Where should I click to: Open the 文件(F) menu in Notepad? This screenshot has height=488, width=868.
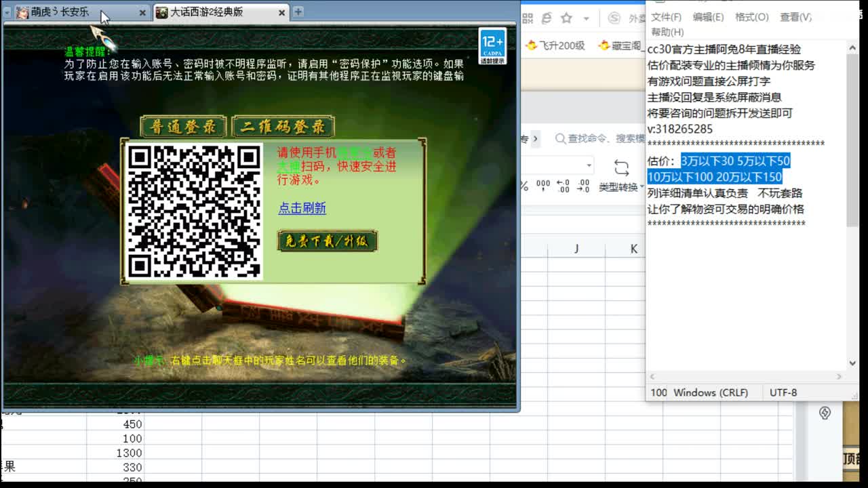pos(667,17)
